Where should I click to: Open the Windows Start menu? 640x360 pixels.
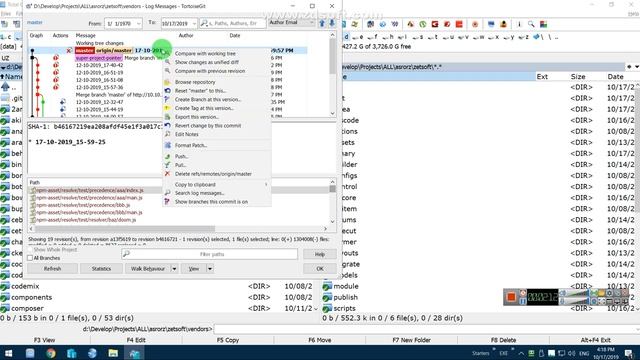tap(9, 353)
